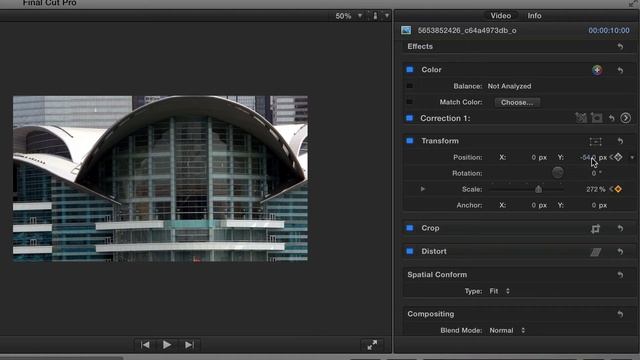This screenshot has height=360, width=640.
Task: Edit the Scale 272 % value
Action: point(596,189)
